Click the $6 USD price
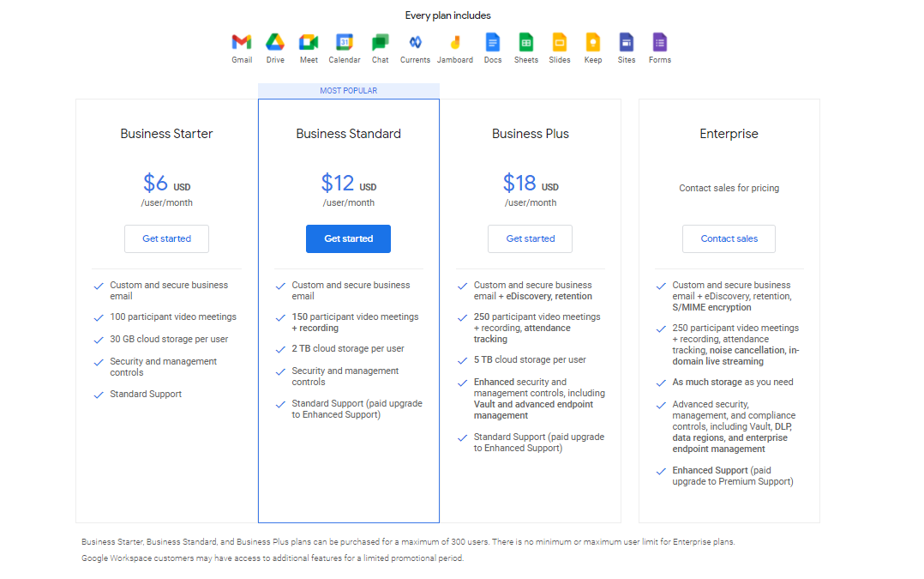This screenshot has width=924, height=579. (x=167, y=183)
